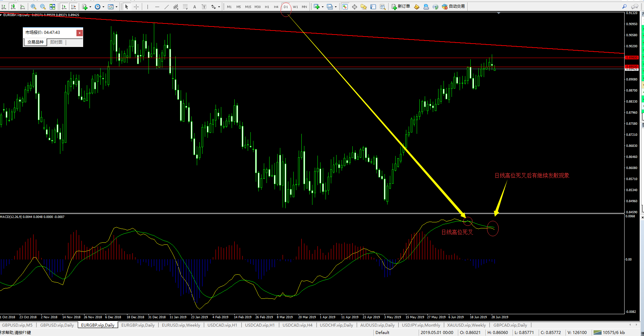Select the Fibonacci retracement tool
This screenshot has height=336, width=644.
pyautogui.click(x=185, y=7)
